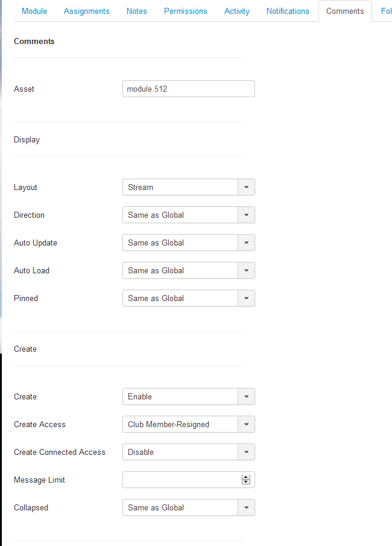Expand the Direction dropdown arrow

(x=247, y=215)
